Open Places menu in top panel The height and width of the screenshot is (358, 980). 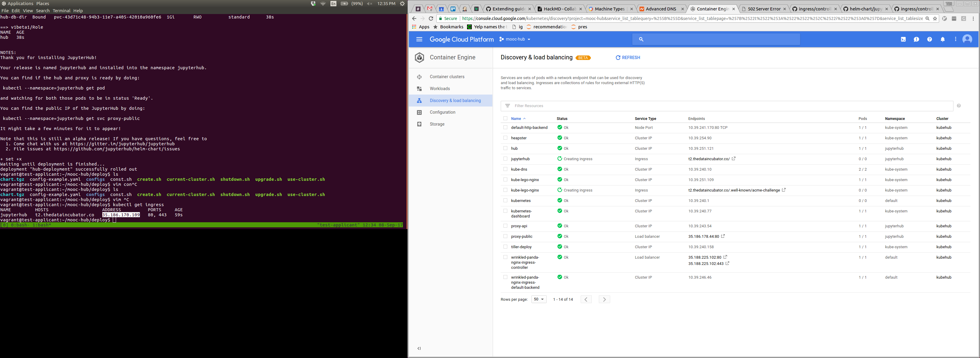[43, 3]
